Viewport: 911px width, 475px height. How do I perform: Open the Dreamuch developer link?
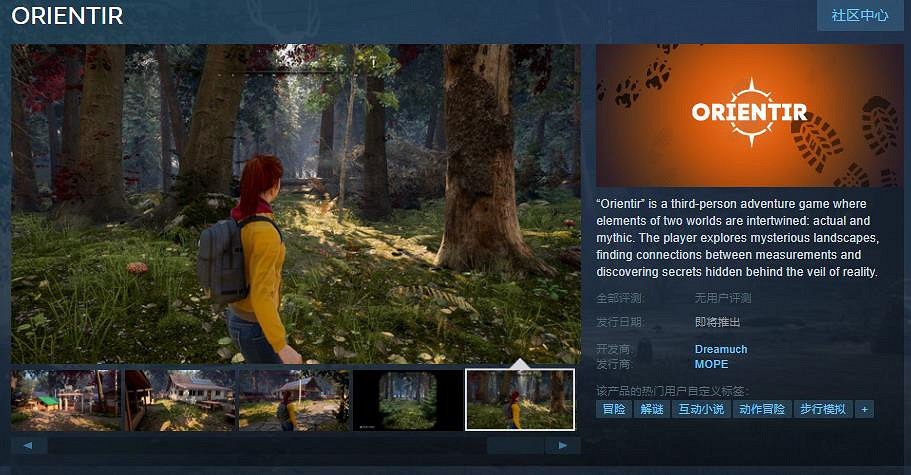click(x=720, y=349)
